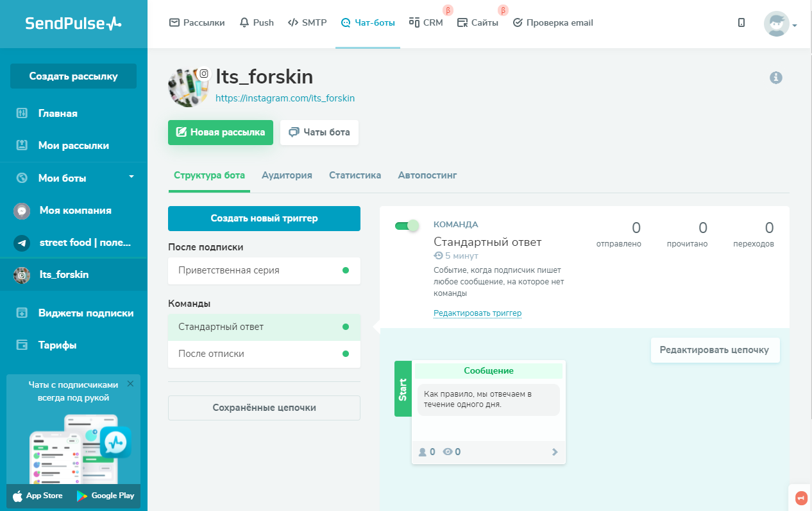This screenshot has width=812, height=511.
Task: Select Приветственная серия trigger
Action: pos(264,270)
